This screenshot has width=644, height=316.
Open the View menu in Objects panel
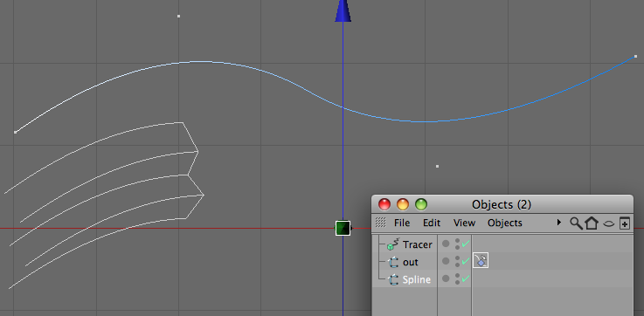[464, 223]
